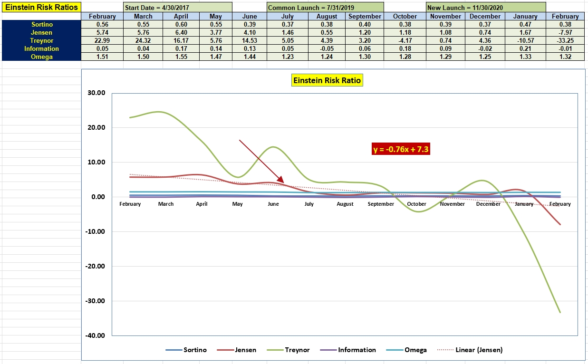Image resolution: width=588 pixels, height=364 pixels.
Task: Select the Einstein Risk Ratio chart title
Action: point(327,80)
